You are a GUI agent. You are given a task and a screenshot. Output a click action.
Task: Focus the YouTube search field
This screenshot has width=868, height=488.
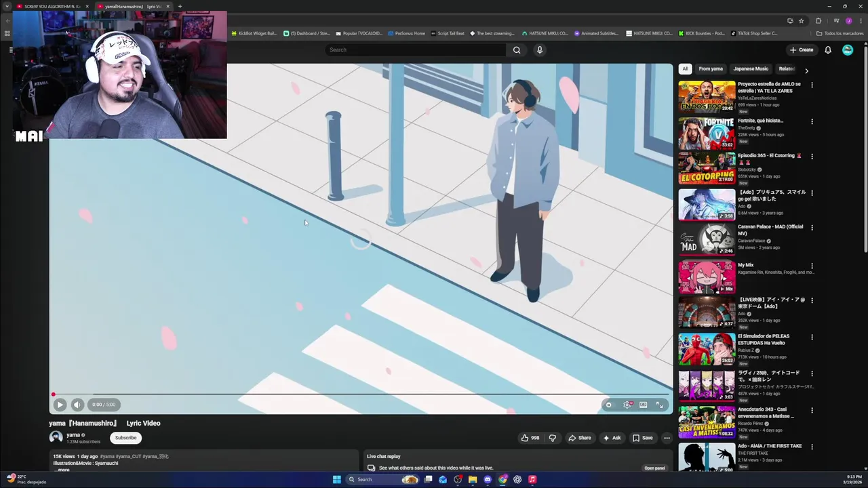[416, 49]
